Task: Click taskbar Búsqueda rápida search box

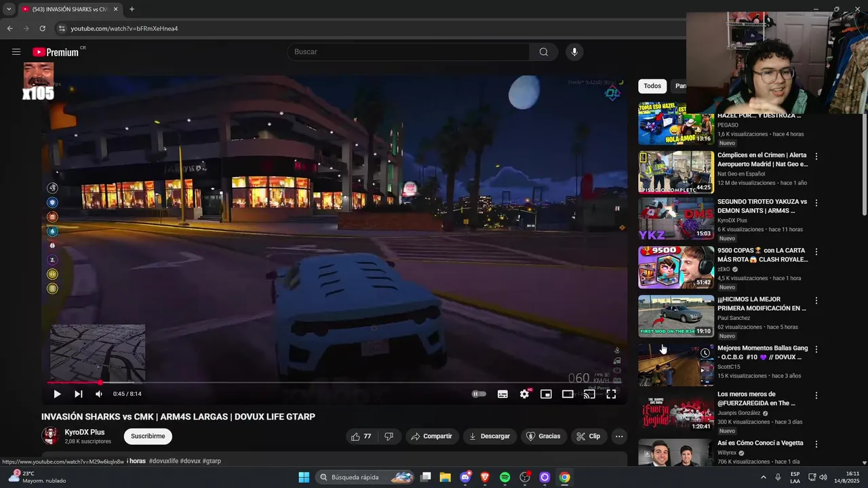Action: (366, 477)
